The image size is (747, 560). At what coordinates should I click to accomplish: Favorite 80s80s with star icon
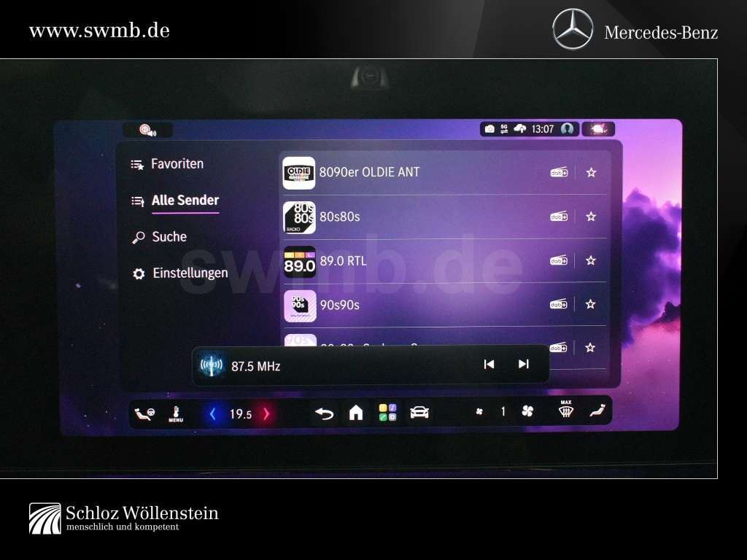591,217
